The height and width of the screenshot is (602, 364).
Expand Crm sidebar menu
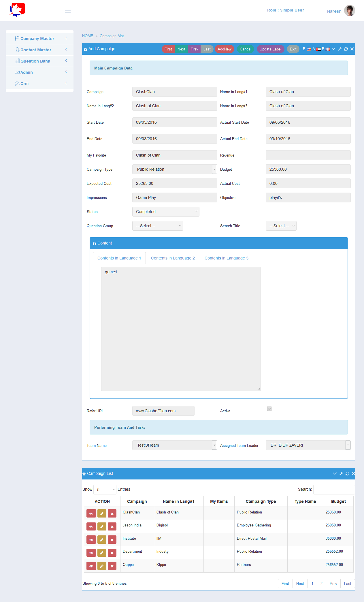(x=39, y=83)
